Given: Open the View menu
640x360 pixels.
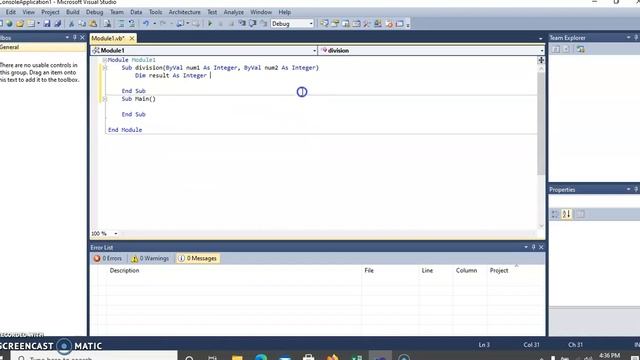Looking at the screenshot, I should point(29,12).
